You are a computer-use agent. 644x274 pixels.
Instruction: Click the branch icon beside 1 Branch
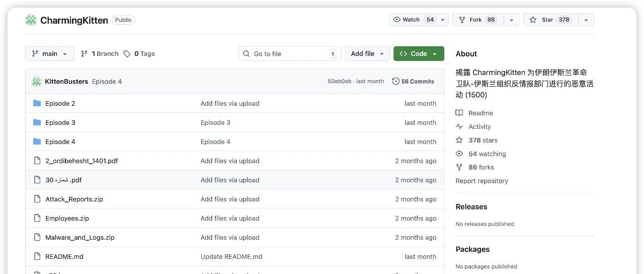pyautogui.click(x=84, y=54)
